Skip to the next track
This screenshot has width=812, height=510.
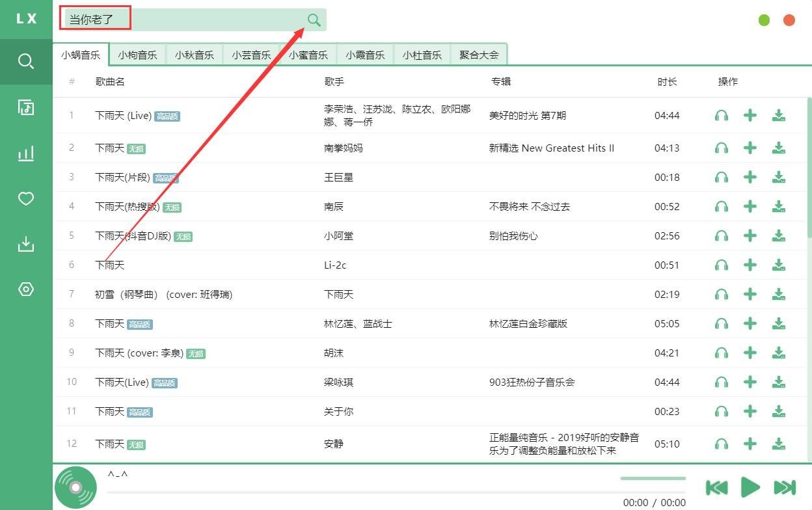(x=785, y=487)
